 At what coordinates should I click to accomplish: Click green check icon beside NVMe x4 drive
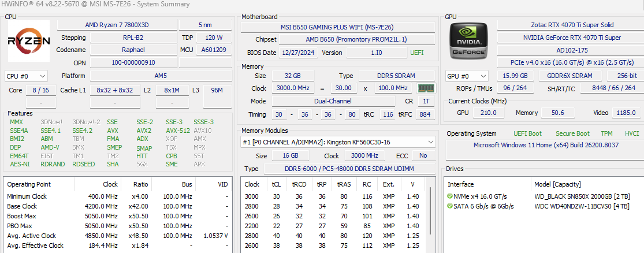(450, 196)
